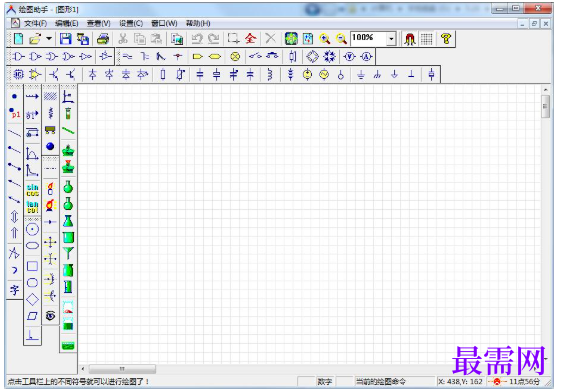This screenshot has height=392, width=564.
Task: Click the 数字 status bar indicator
Action: tap(324, 381)
